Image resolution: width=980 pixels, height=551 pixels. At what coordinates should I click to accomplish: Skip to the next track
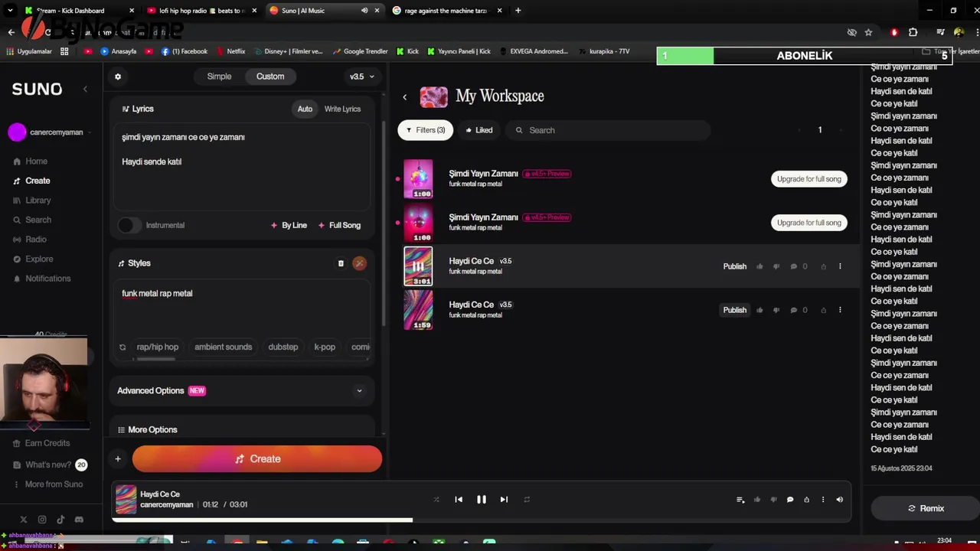pyautogui.click(x=504, y=500)
